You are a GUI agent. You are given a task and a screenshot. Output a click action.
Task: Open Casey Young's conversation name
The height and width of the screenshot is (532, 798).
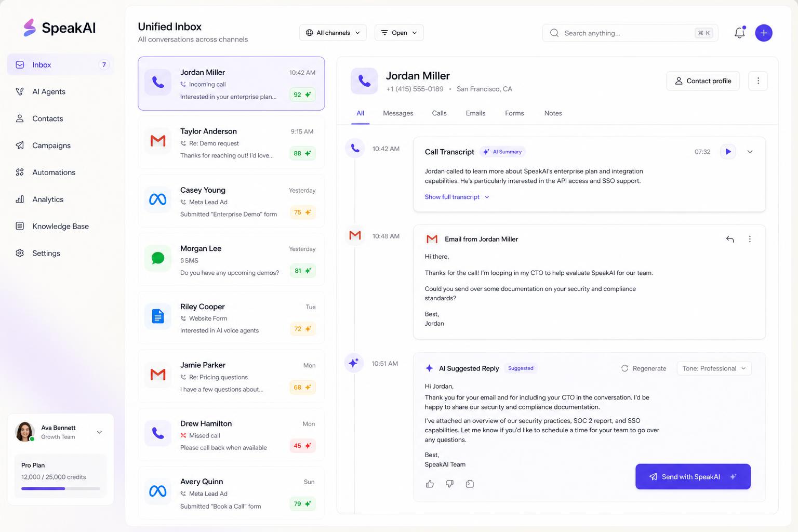(x=203, y=190)
